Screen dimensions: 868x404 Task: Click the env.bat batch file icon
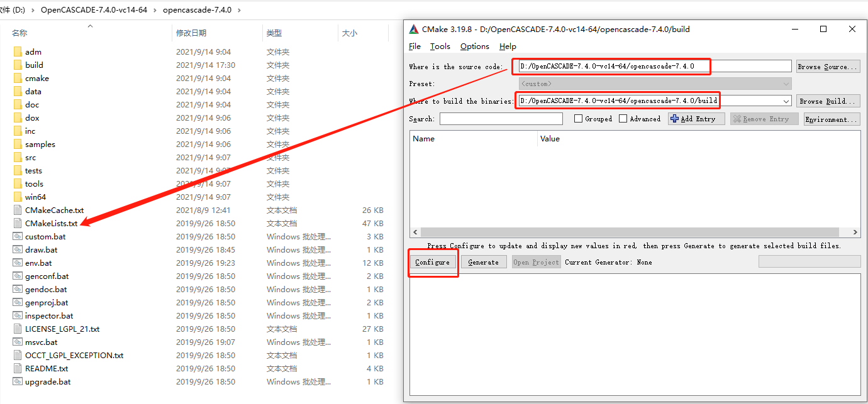[x=18, y=263]
